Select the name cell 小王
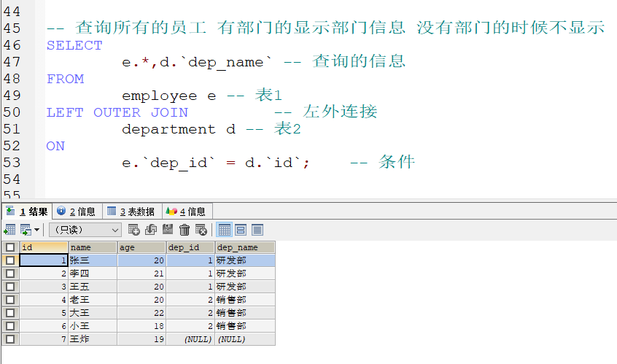 [93, 326]
